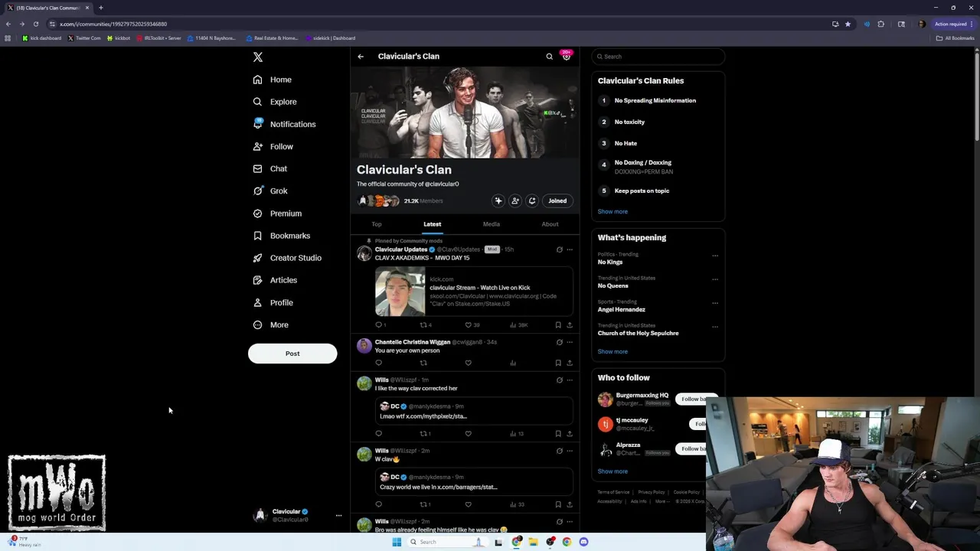Bookmark the 'W clav' post by Wills
Viewport: 980px width, 551px height.
click(x=558, y=504)
